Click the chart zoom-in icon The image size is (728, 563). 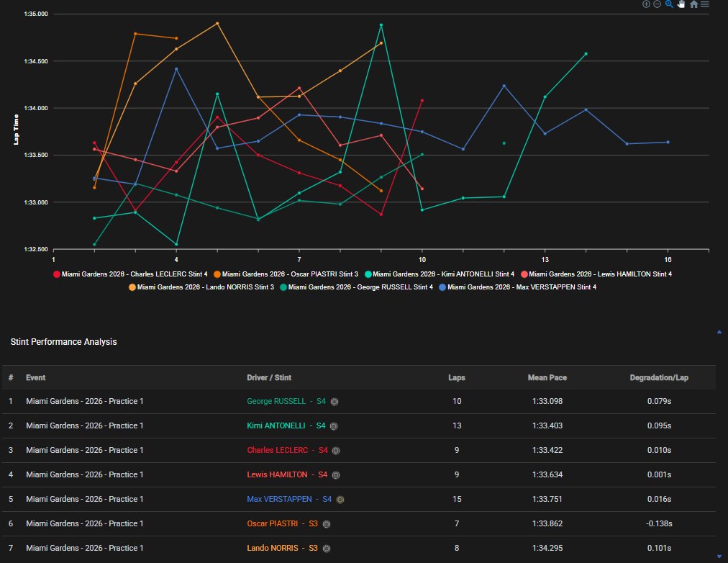[646, 4]
